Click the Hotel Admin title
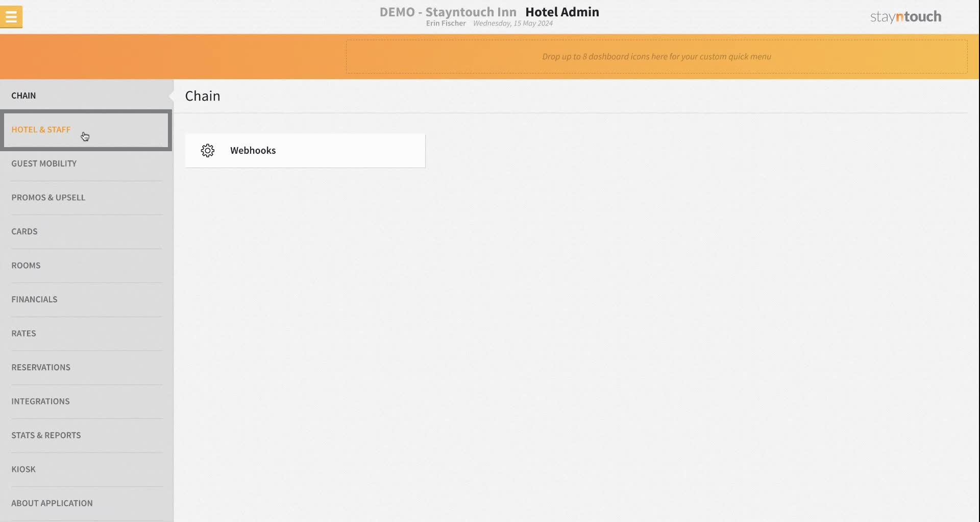Image resolution: width=980 pixels, height=522 pixels. pos(562,12)
